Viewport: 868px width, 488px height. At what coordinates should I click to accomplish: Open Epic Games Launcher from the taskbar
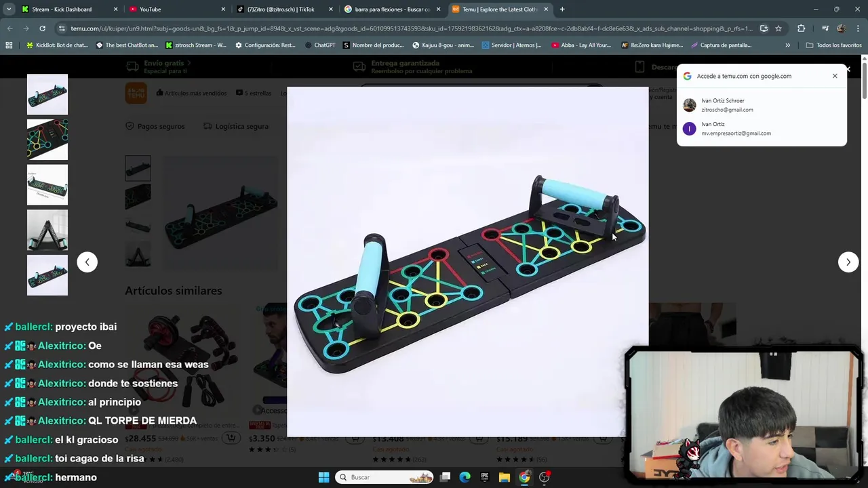tap(484, 477)
